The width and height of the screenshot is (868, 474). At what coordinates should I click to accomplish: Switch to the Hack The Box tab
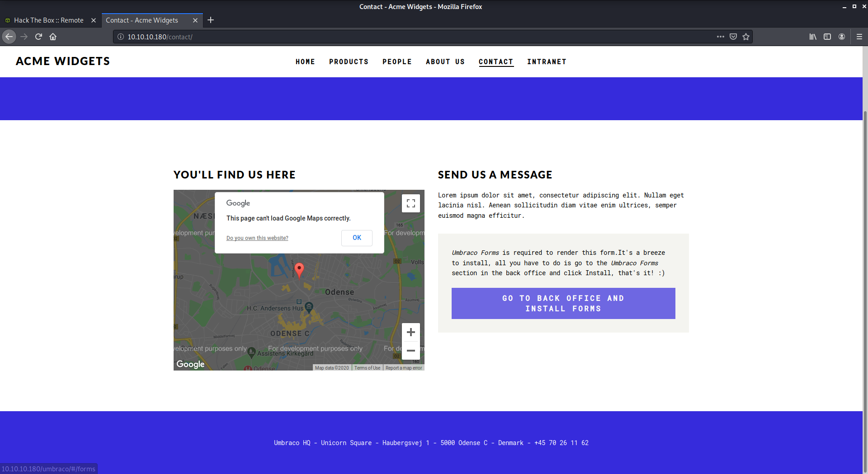tap(48, 20)
